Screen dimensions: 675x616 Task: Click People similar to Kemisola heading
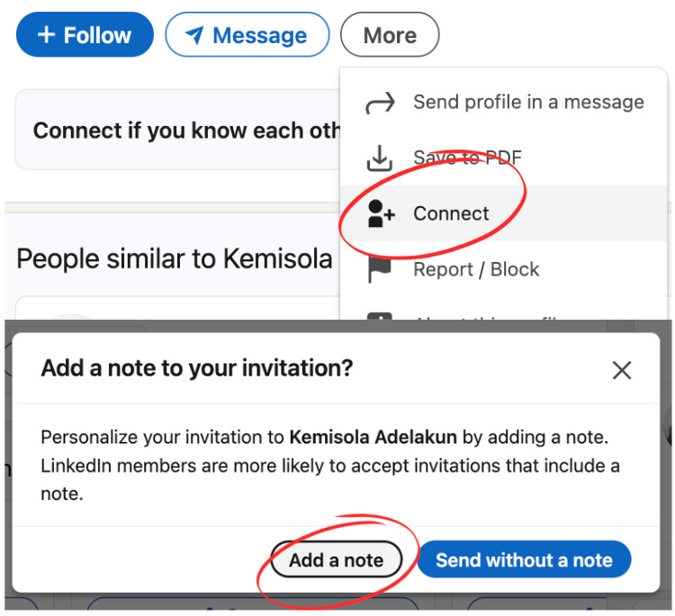pyautogui.click(x=175, y=258)
